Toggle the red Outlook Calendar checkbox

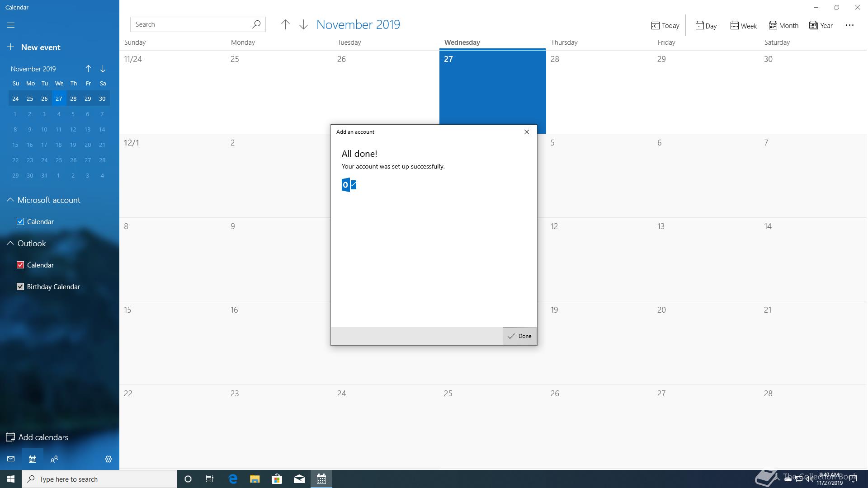[20, 265]
